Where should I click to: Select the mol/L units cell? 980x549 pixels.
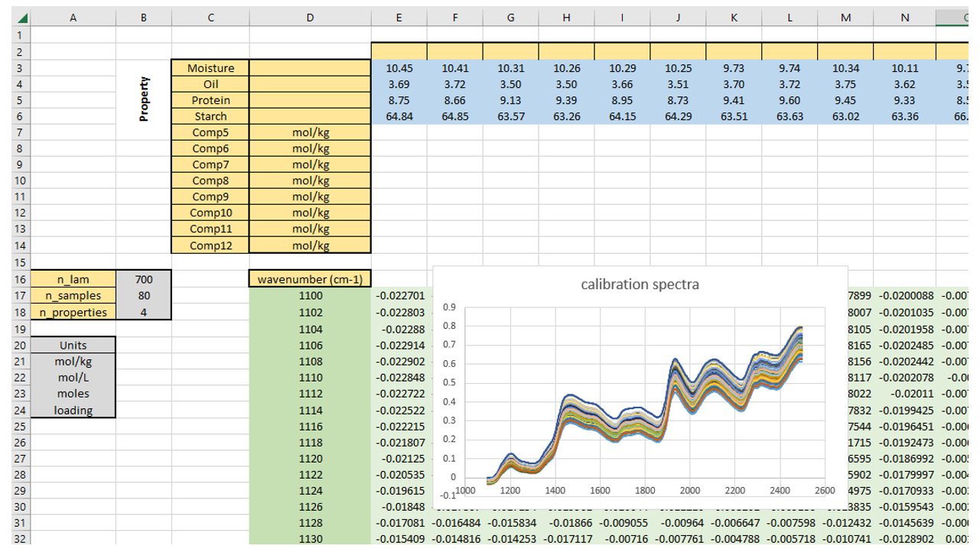[73, 377]
